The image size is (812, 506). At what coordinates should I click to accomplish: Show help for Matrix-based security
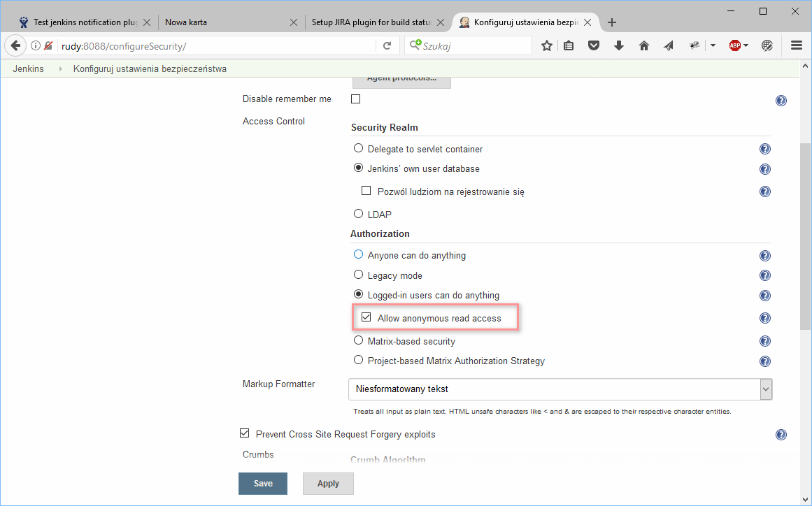pyautogui.click(x=765, y=342)
